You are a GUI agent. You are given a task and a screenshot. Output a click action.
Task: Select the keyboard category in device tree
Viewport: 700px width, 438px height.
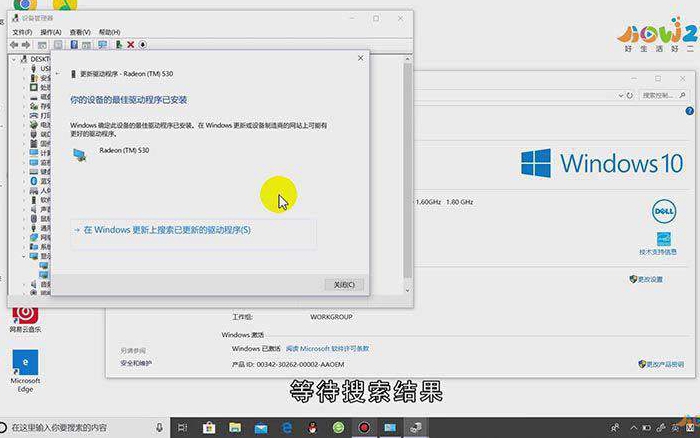39,171
